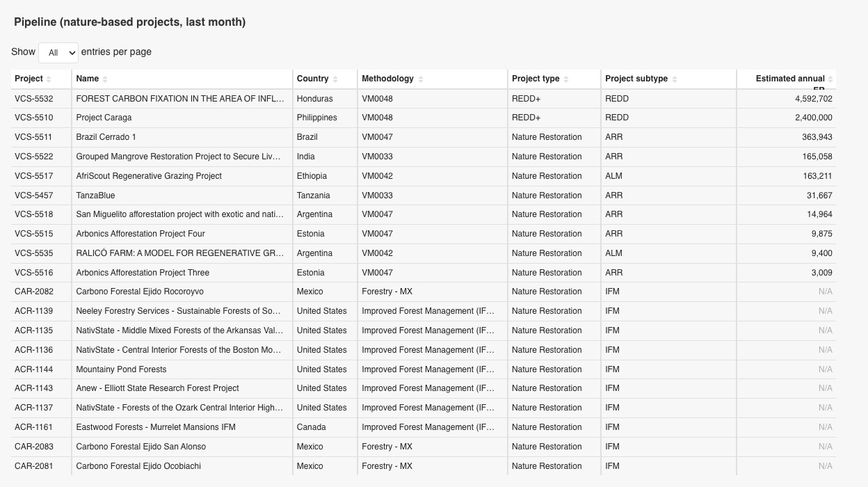The image size is (868, 487).
Task: Click sort icon beside Project subtype header
Action: click(675, 79)
